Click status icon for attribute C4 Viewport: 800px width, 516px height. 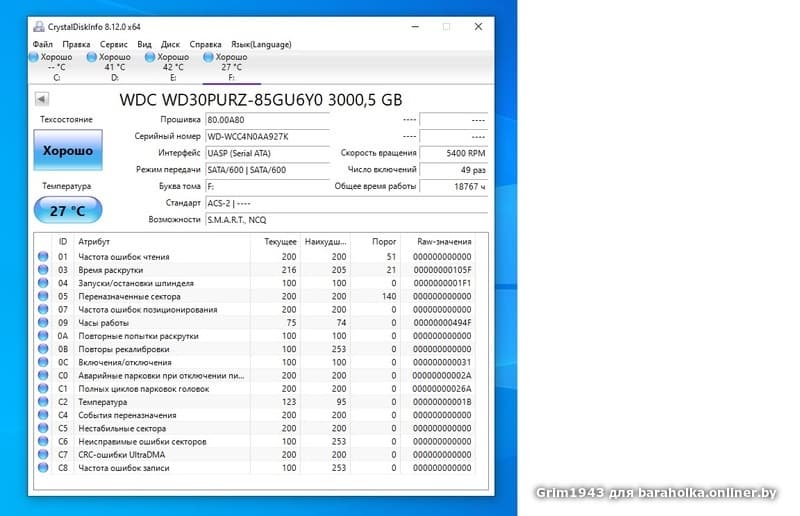(43, 415)
